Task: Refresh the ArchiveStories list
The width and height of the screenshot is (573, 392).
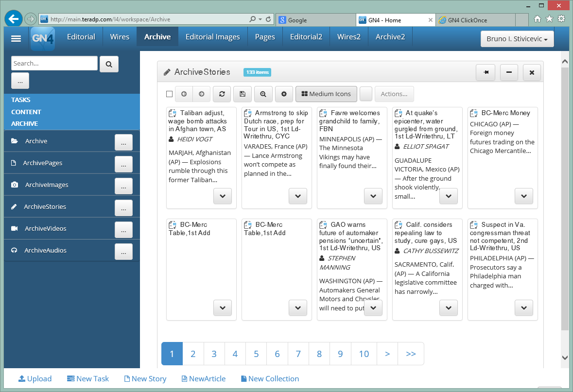Action: pos(222,94)
